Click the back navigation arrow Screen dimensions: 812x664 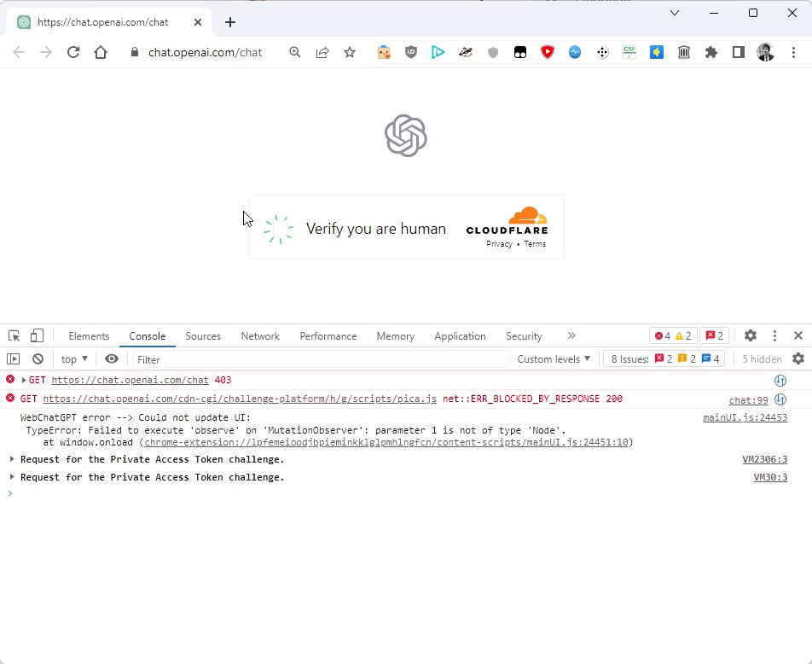19,52
